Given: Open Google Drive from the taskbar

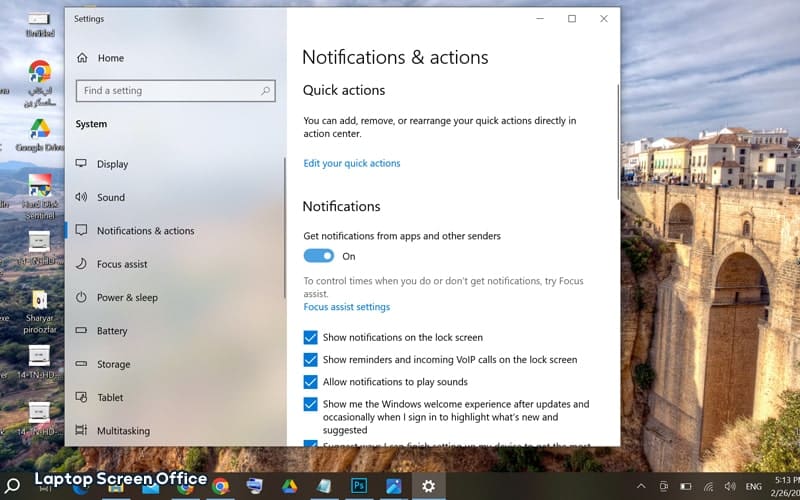Looking at the screenshot, I should [x=289, y=486].
